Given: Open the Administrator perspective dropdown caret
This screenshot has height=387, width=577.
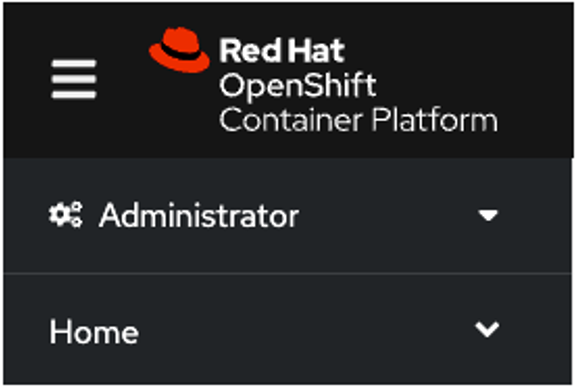Looking at the screenshot, I should tap(488, 215).
